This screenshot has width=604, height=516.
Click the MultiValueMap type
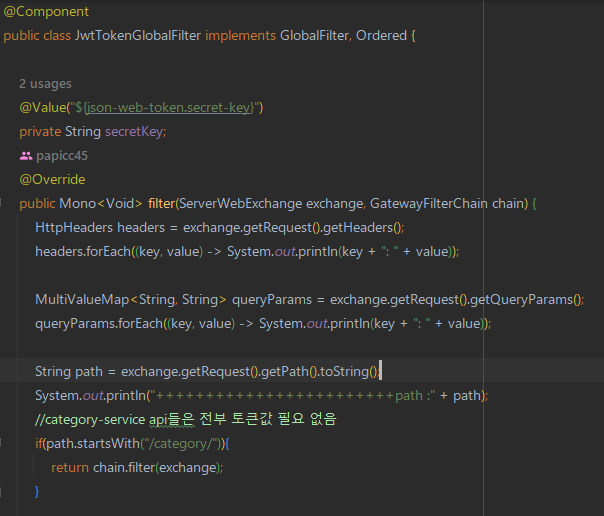coord(82,300)
